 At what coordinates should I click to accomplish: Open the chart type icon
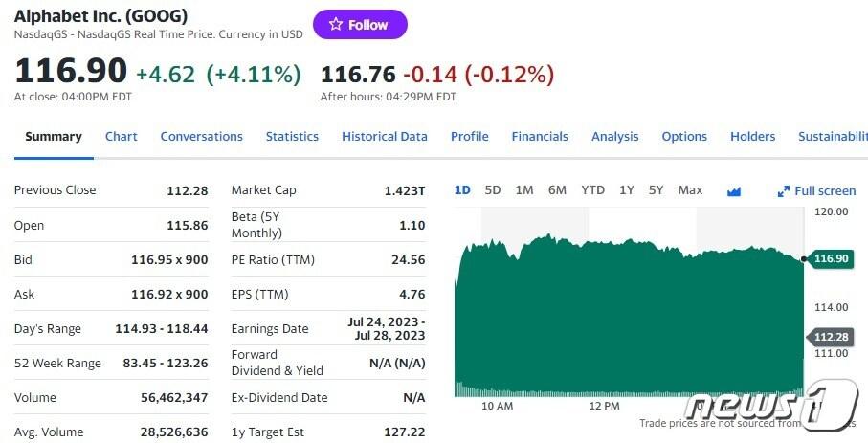point(734,191)
